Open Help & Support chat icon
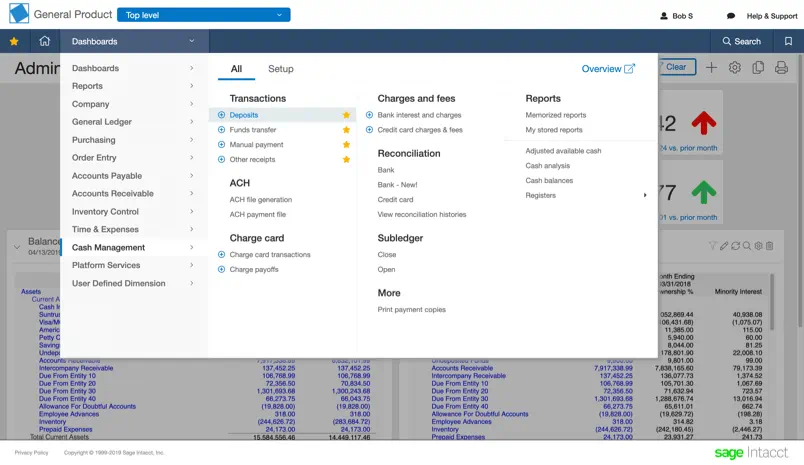This screenshot has width=804, height=465. pos(731,16)
